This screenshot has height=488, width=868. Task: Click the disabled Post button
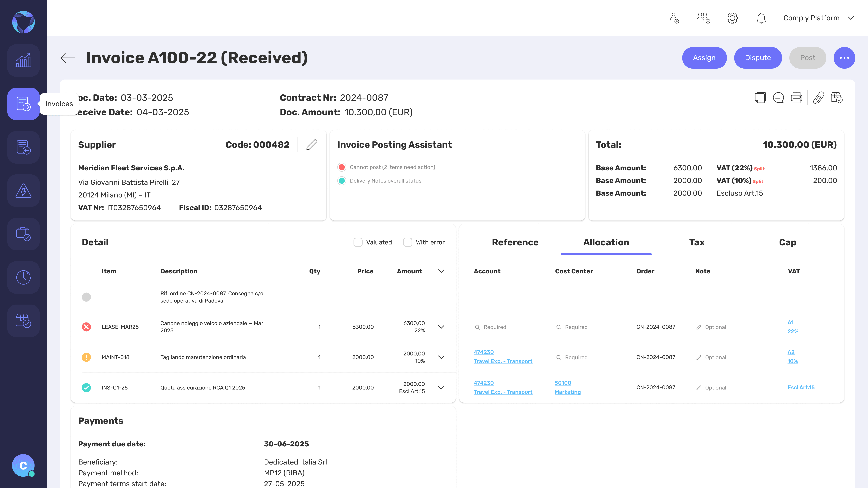pyautogui.click(x=808, y=58)
